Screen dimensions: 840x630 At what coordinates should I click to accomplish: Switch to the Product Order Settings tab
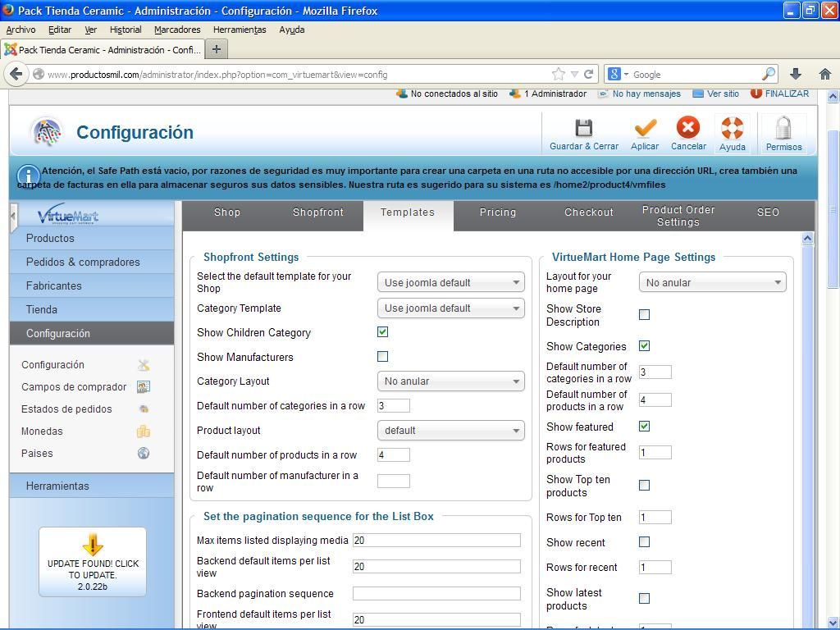point(678,216)
